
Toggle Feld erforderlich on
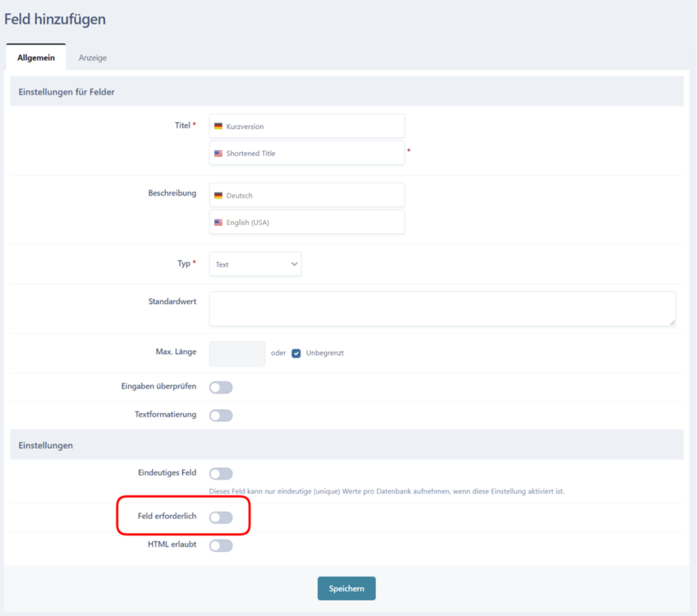(x=221, y=517)
